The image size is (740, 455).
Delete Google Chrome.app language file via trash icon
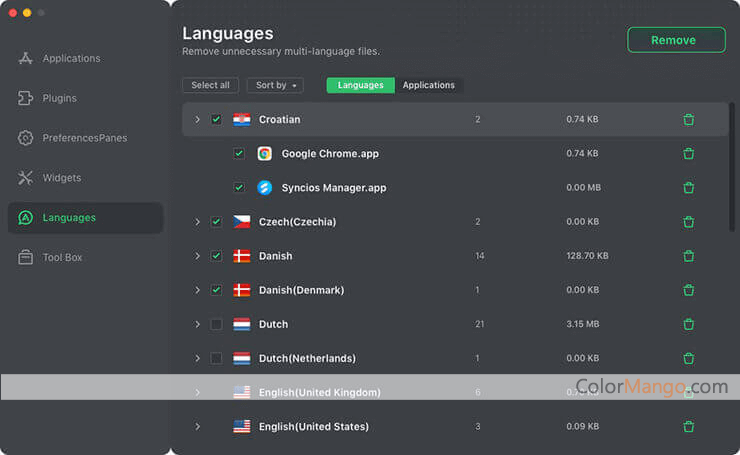688,154
